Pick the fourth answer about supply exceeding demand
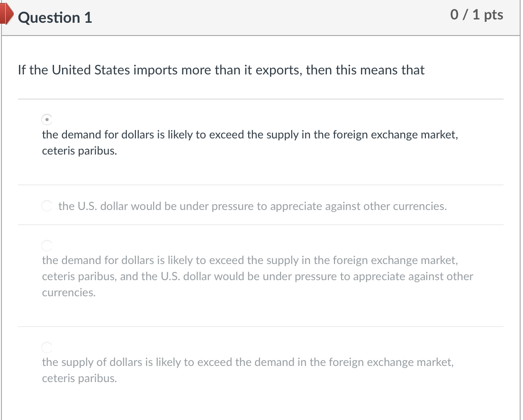This screenshot has width=523, height=420. coord(46,347)
